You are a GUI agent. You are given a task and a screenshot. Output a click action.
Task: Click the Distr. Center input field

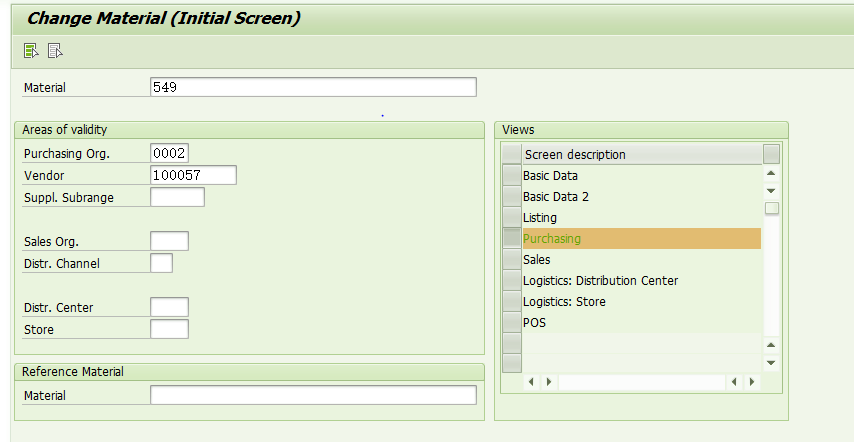pyautogui.click(x=169, y=307)
